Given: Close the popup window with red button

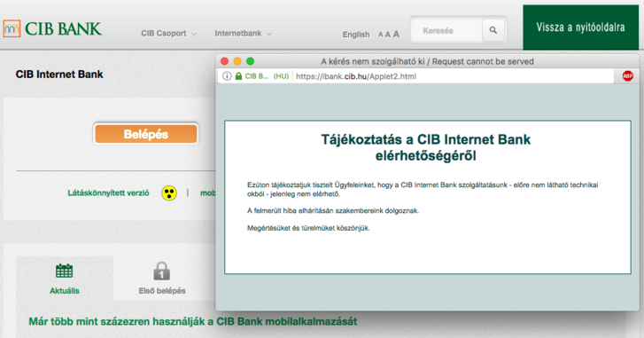Looking at the screenshot, I should pos(225,61).
